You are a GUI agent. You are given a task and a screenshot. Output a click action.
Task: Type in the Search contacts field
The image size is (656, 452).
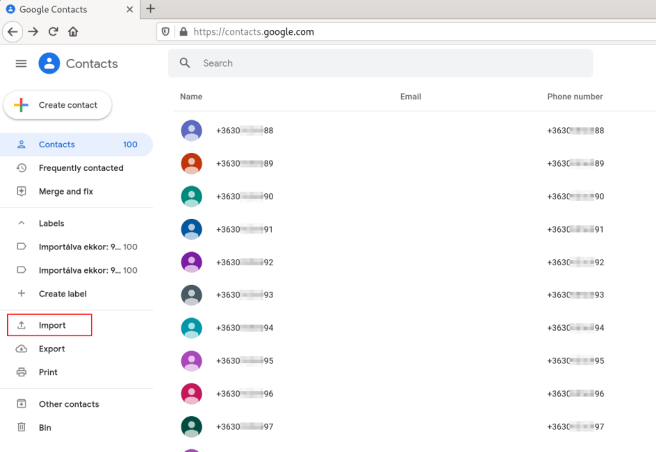click(x=390, y=63)
